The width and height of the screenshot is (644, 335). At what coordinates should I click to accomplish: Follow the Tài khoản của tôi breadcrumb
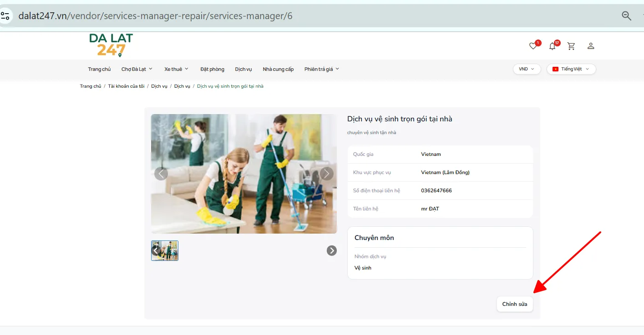pos(126,86)
